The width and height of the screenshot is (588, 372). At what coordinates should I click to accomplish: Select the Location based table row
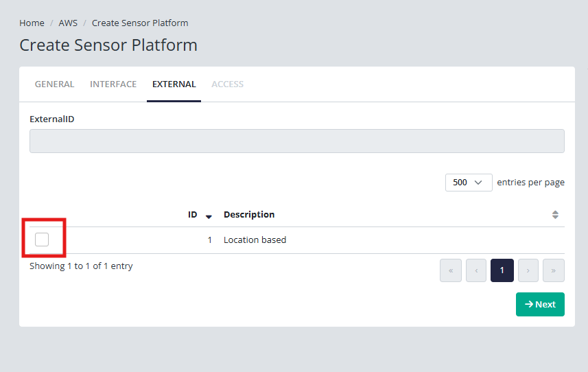pos(296,240)
